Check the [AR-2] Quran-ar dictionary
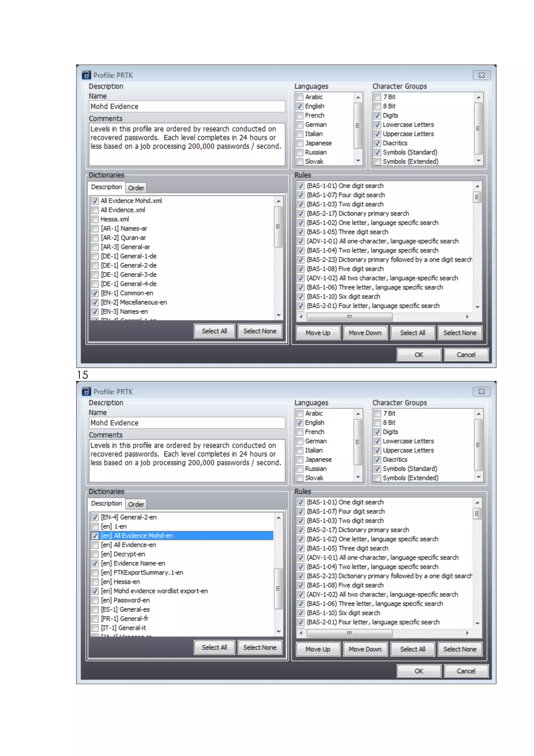534x756 pixels. pos(95,238)
